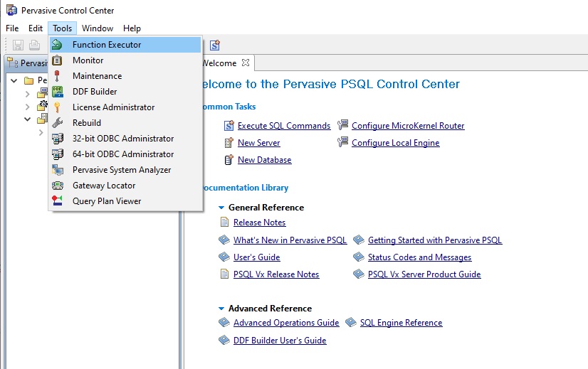This screenshot has height=369, width=588.
Task: Click the Rebuild wrench icon
Action: tap(58, 123)
